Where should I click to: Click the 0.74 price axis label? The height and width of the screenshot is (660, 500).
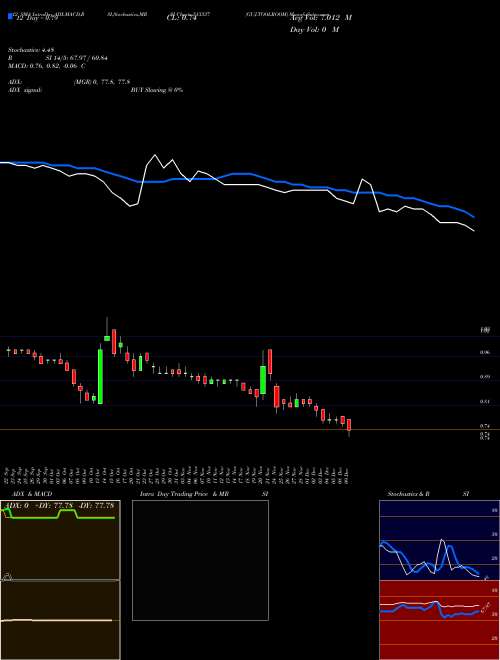tap(484, 426)
